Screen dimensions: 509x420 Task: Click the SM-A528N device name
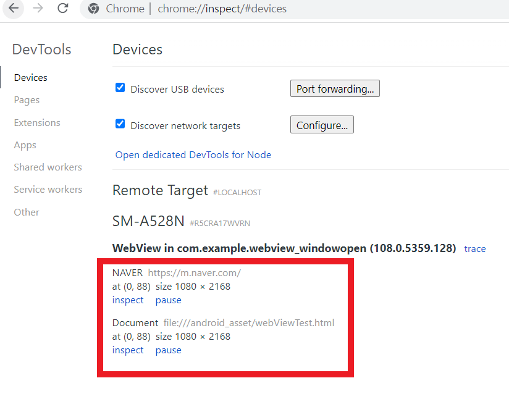[x=148, y=221]
